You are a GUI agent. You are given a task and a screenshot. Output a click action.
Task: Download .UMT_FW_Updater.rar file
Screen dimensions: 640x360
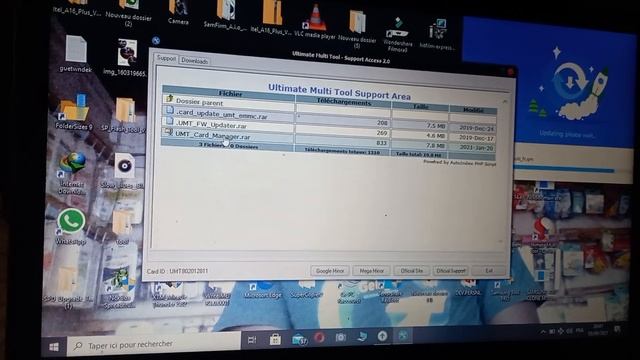(x=211, y=124)
